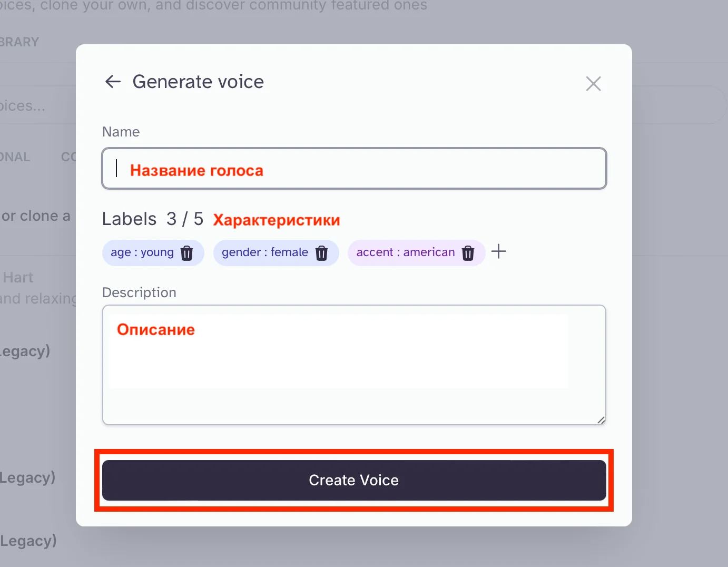The height and width of the screenshot is (567, 728).
Task: Remove the gender : female label
Action: pyautogui.click(x=321, y=253)
